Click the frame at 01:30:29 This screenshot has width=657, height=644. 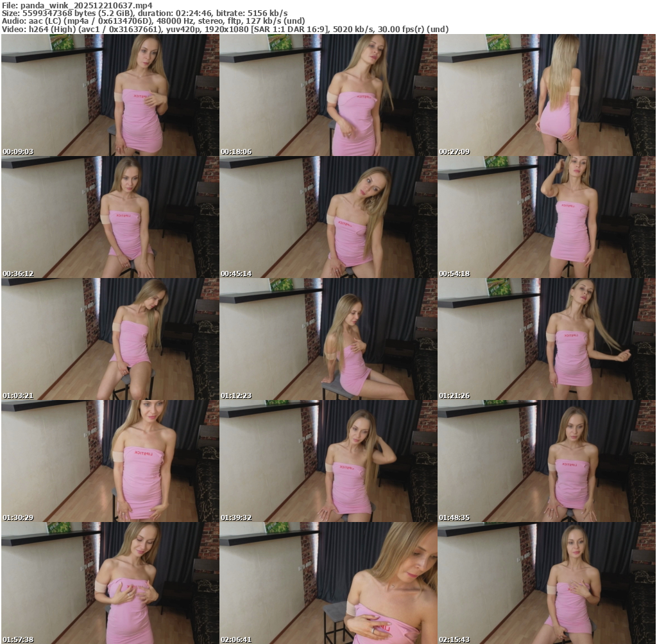pos(110,460)
